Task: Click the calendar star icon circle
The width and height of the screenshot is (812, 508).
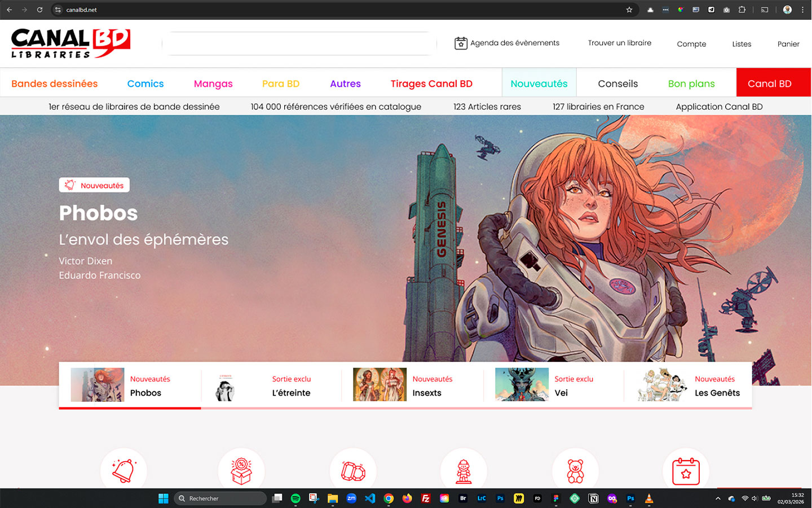Action: pos(686,470)
